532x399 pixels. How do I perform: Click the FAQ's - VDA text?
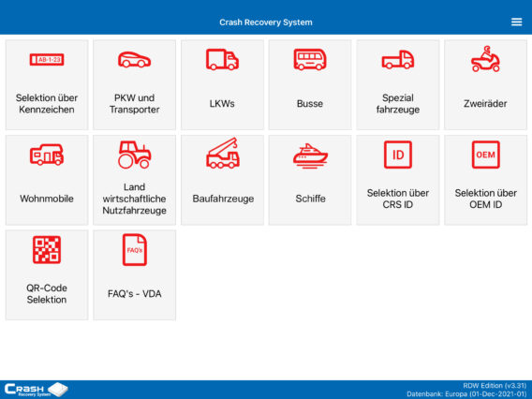coord(134,293)
